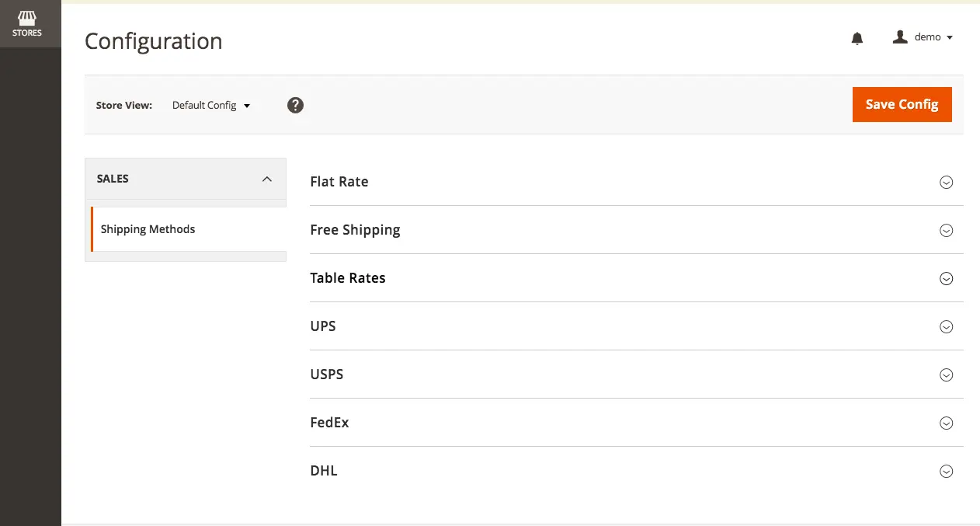Click the Configuration page title
Screen dimensions: 980x526
[x=154, y=41]
